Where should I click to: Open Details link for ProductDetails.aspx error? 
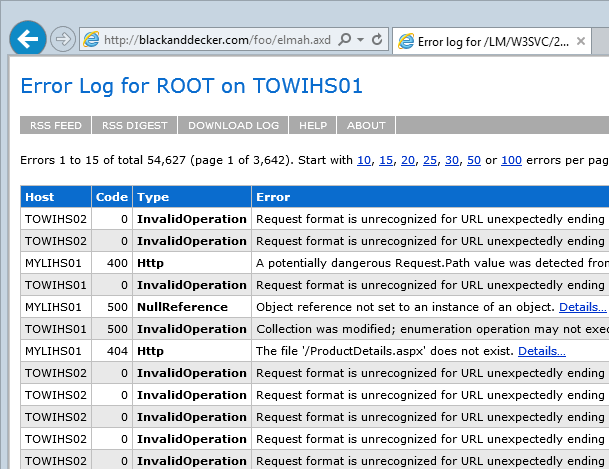542,351
